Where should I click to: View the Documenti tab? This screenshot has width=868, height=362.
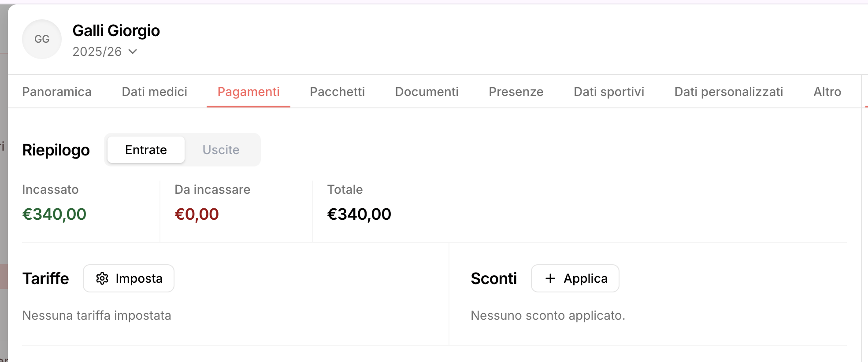tap(427, 92)
